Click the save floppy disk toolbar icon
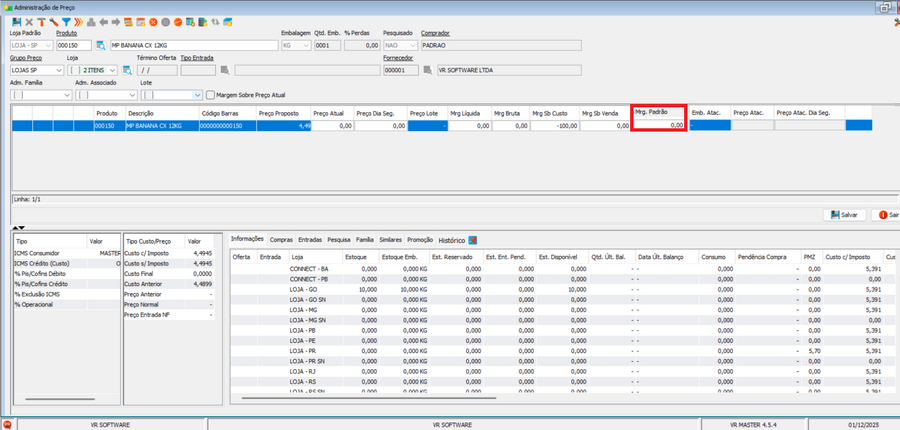900x430 pixels. click(17, 21)
